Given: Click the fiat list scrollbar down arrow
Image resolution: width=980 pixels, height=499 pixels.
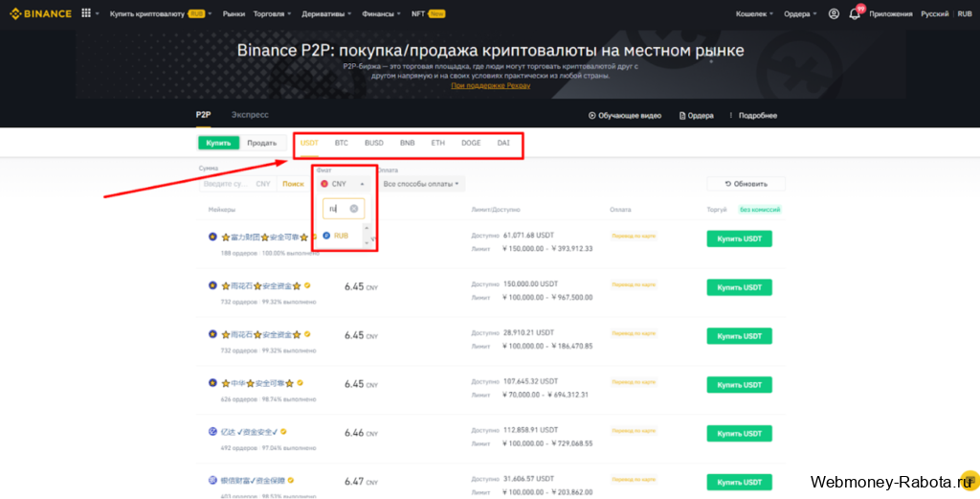Looking at the screenshot, I should pos(367,243).
